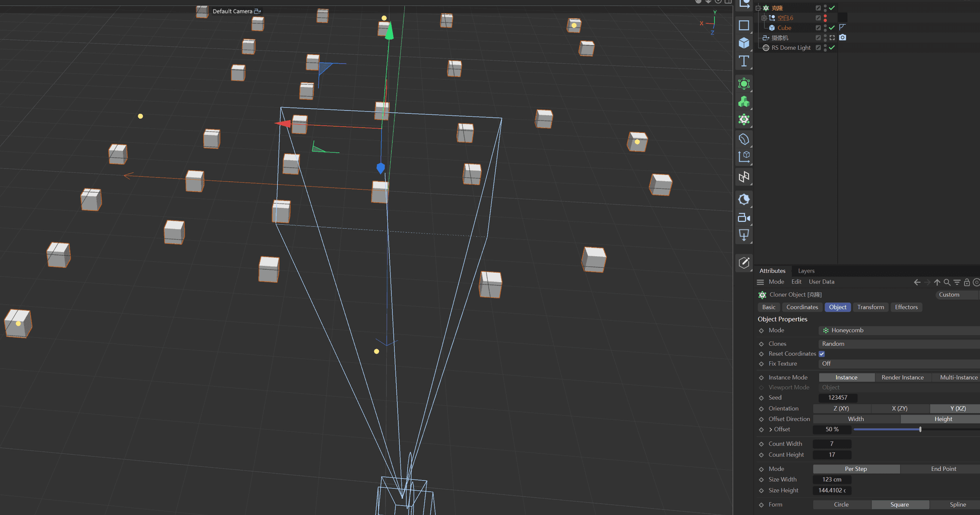Open the Transform tab
Viewport: 980px width, 515px height.
[870, 307]
